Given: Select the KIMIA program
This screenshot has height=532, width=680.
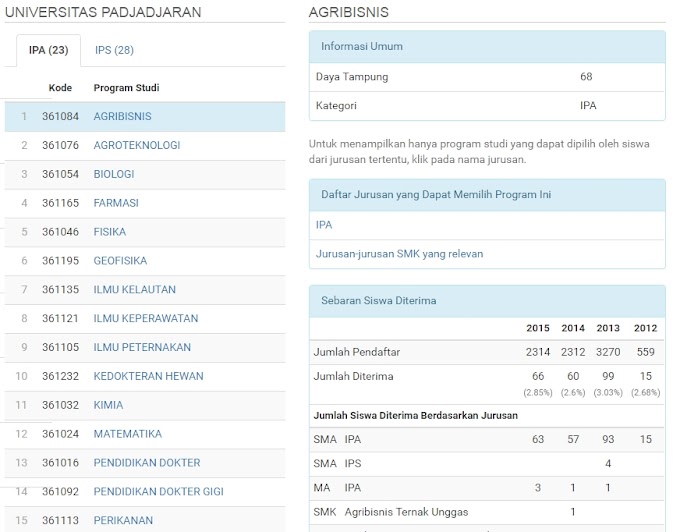Looking at the screenshot, I should [x=108, y=405].
